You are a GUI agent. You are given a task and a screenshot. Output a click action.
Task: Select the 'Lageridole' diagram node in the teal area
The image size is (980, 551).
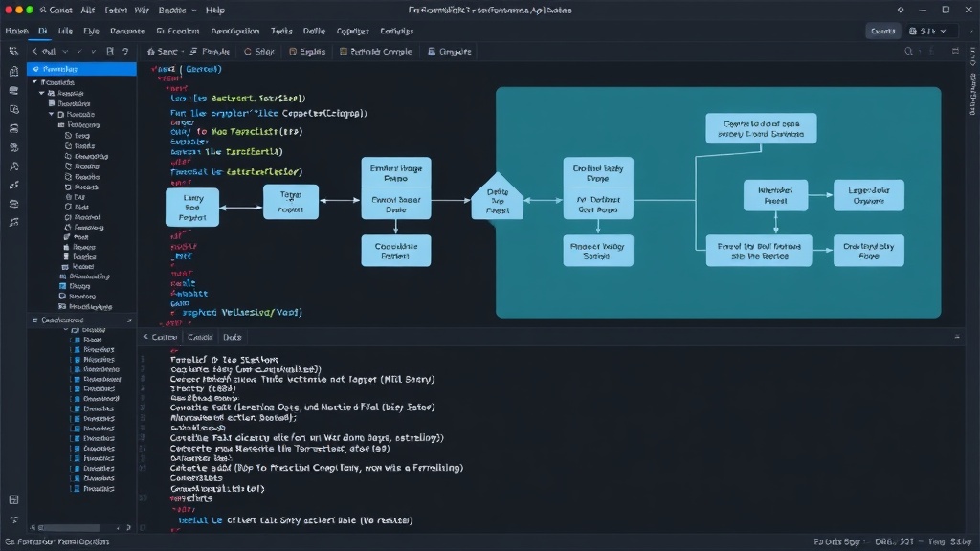click(868, 195)
